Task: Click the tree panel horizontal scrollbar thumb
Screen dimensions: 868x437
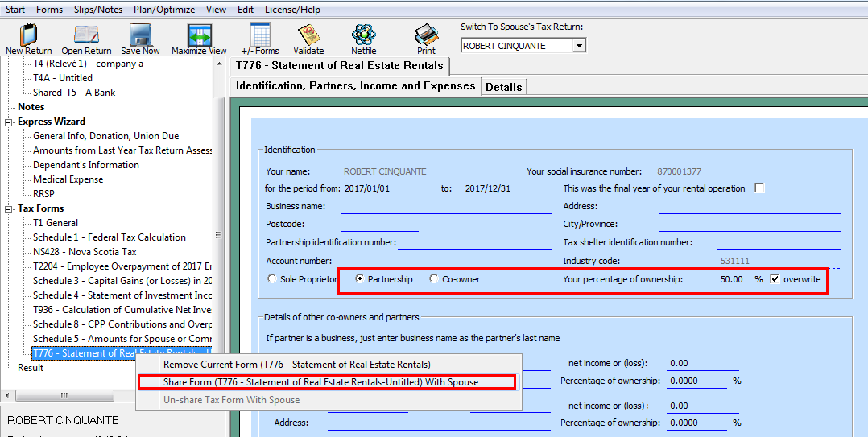Action: pos(64,395)
